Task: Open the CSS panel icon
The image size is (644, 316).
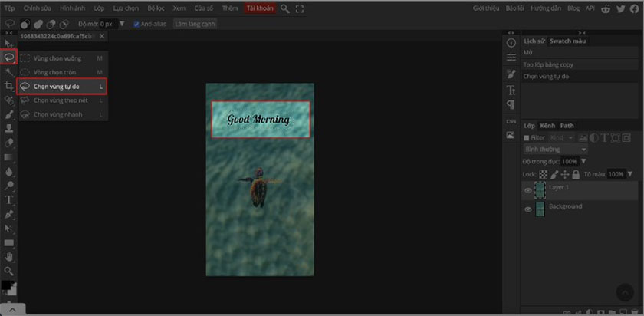Action: pyautogui.click(x=511, y=121)
